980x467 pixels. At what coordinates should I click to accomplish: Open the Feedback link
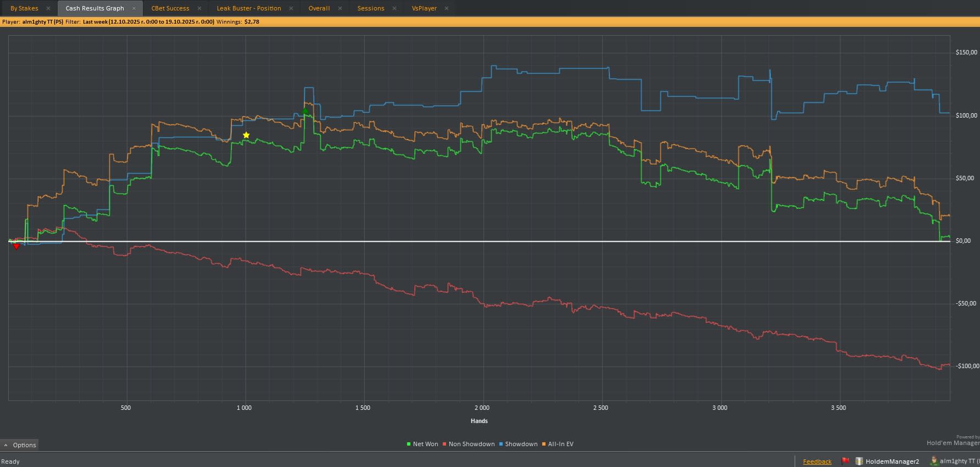tap(817, 462)
